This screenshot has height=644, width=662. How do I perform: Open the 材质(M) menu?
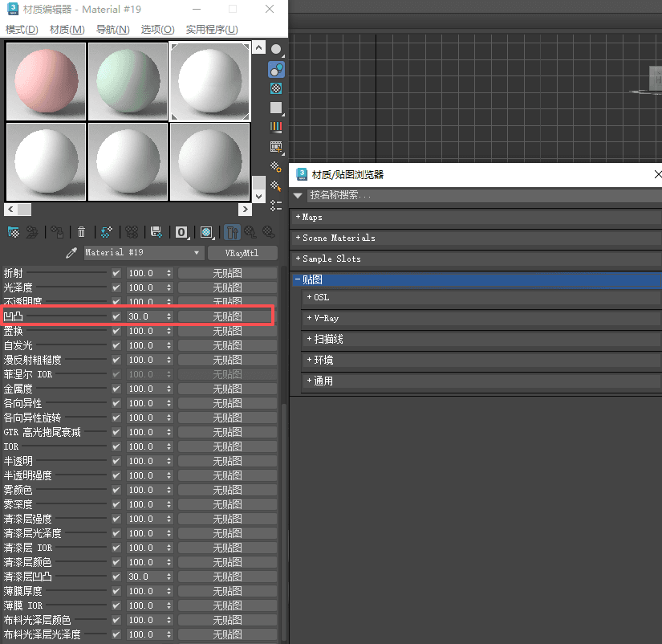pyautogui.click(x=67, y=30)
